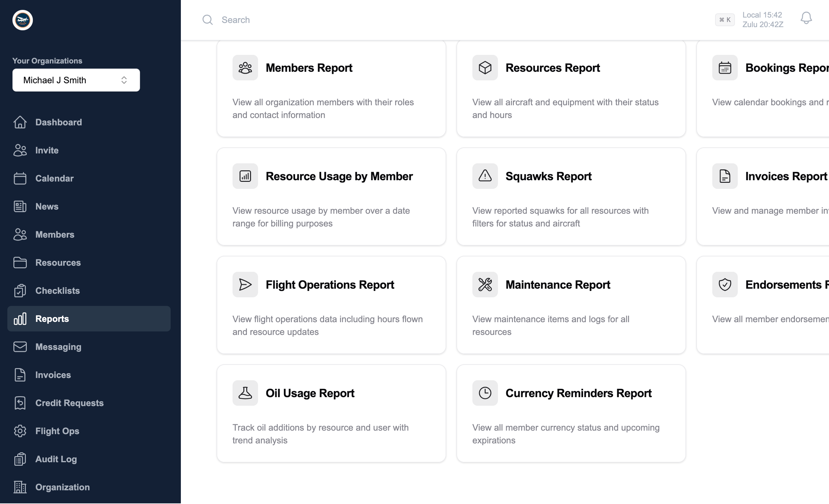Viewport: 829px width, 504px height.
Task: Click the Flight Ops gear icon
Action: (20, 431)
